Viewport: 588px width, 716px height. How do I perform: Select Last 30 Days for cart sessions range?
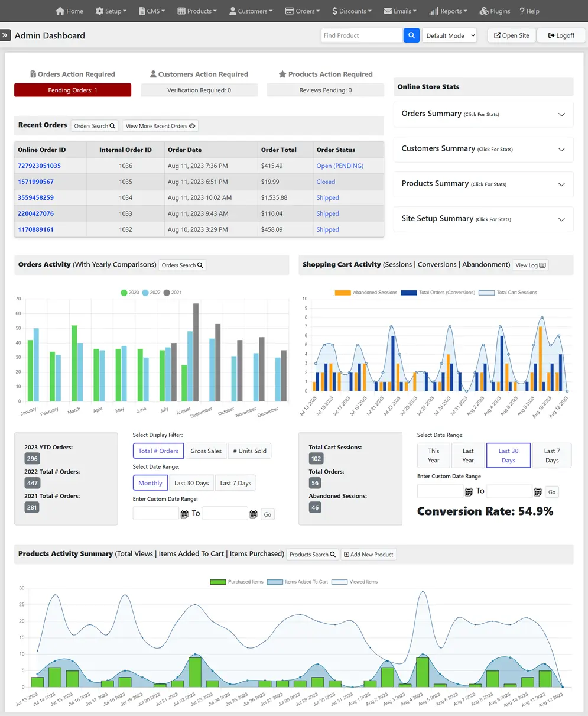coord(508,455)
